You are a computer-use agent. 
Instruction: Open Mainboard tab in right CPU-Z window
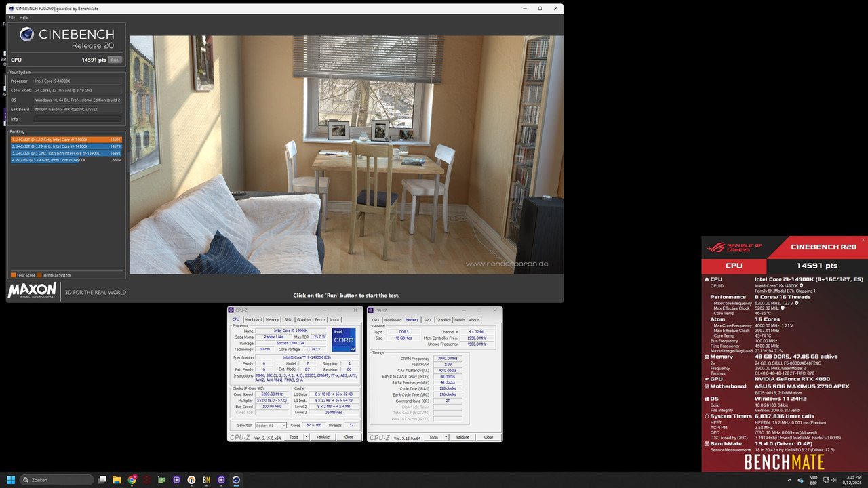point(393,320)
